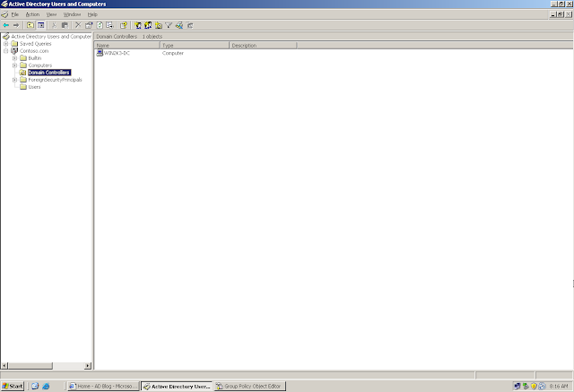The image size is (574, 392).
Task: Go back with the blue Back arrow
Action: click(6, 25)
